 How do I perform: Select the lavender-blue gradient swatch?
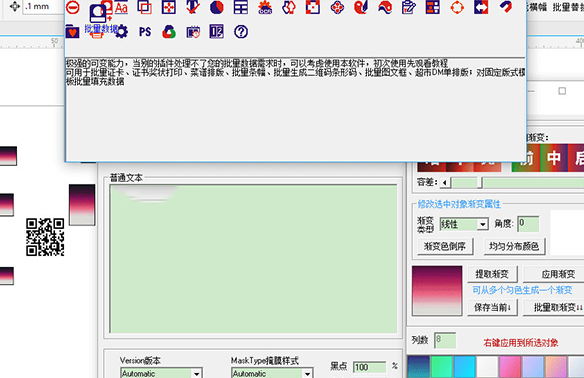click(x=533, y=367)
